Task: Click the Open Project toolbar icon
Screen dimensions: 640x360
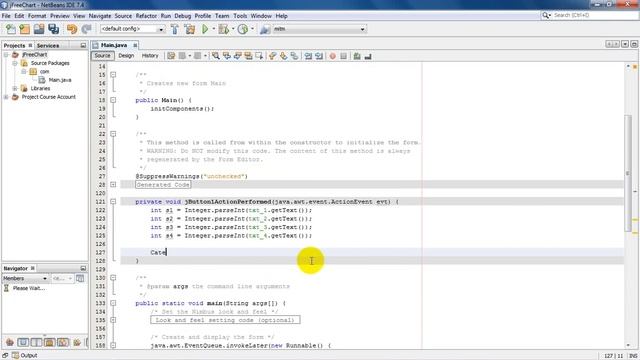Action: [39, 29]
